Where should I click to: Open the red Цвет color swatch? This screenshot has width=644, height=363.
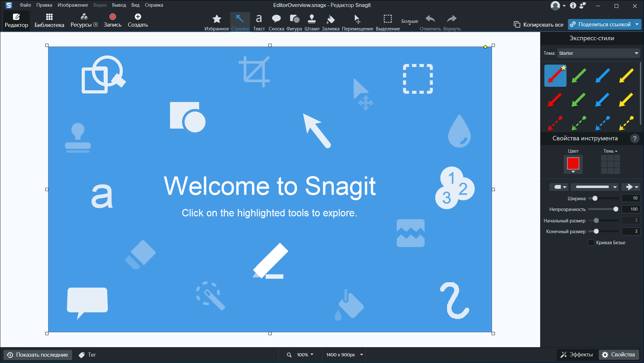click(573, 164)
